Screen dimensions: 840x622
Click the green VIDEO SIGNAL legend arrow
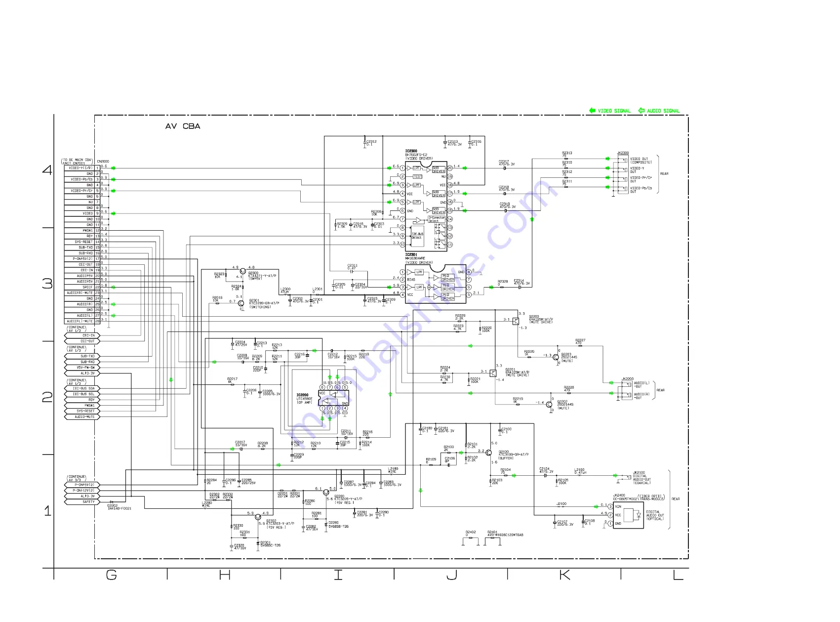point(592,111)
